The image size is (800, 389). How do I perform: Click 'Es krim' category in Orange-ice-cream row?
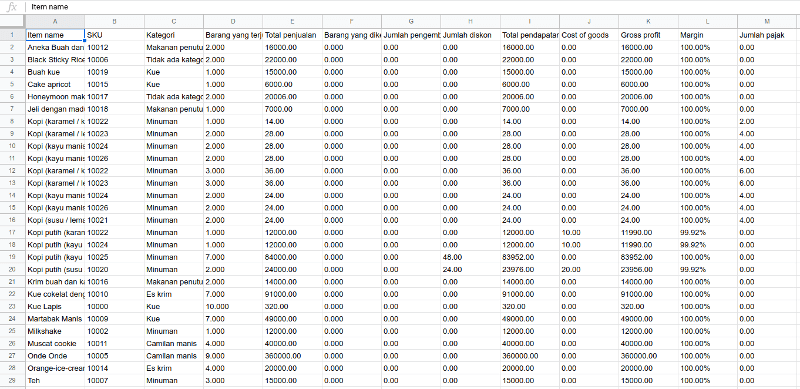click(174, 368)
